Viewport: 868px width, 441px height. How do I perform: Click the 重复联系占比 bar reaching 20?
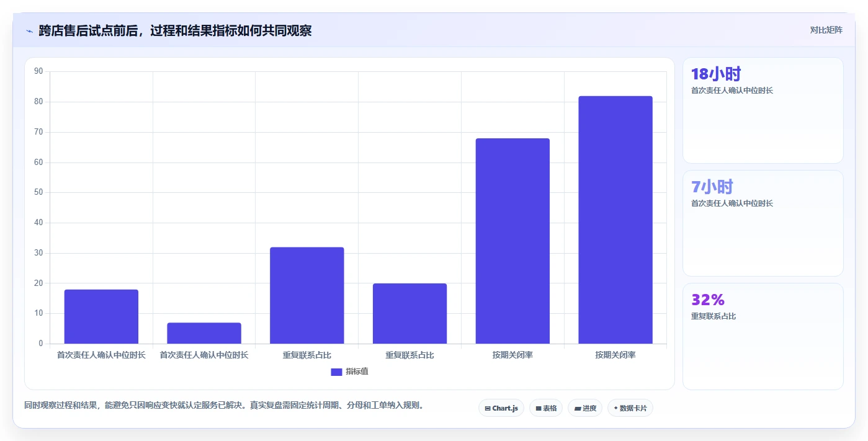click(x=409, y=313)
